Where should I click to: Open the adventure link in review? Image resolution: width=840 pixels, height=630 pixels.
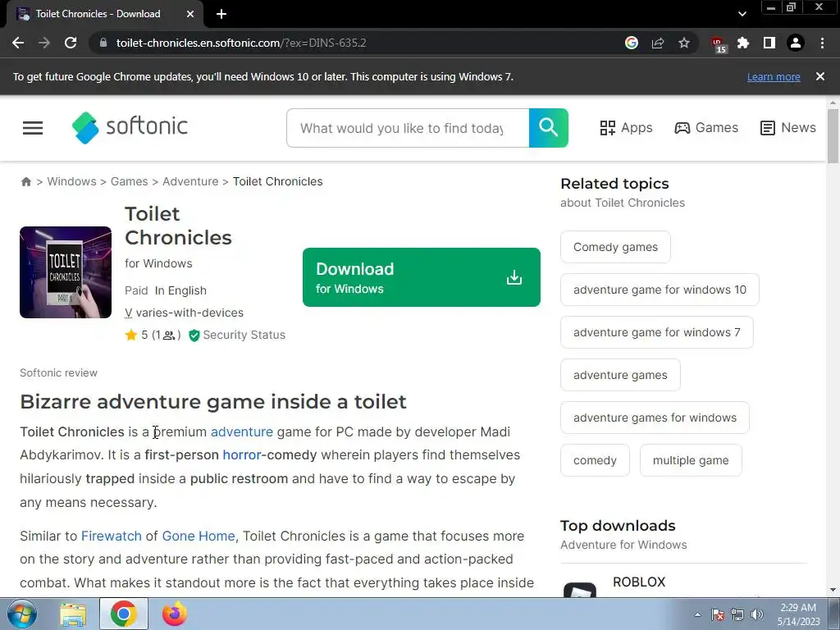tap(242, 431)
